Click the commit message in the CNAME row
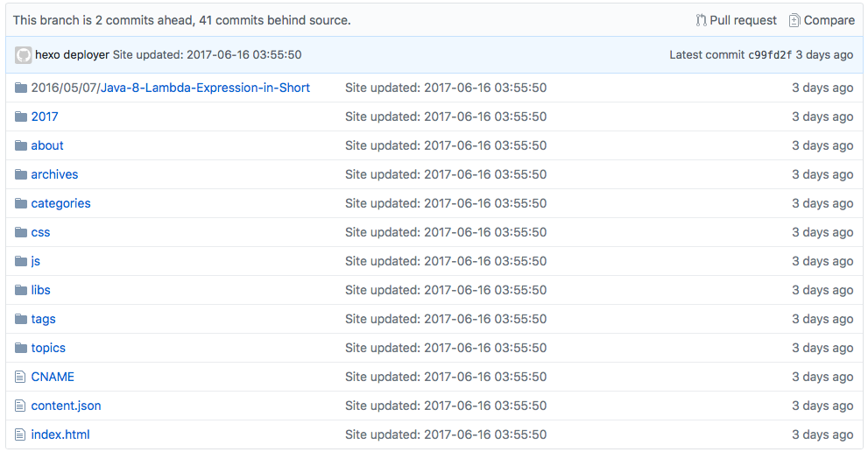This screenshot has height=452, width=868. pyautogui.click(x=446, y=377)
